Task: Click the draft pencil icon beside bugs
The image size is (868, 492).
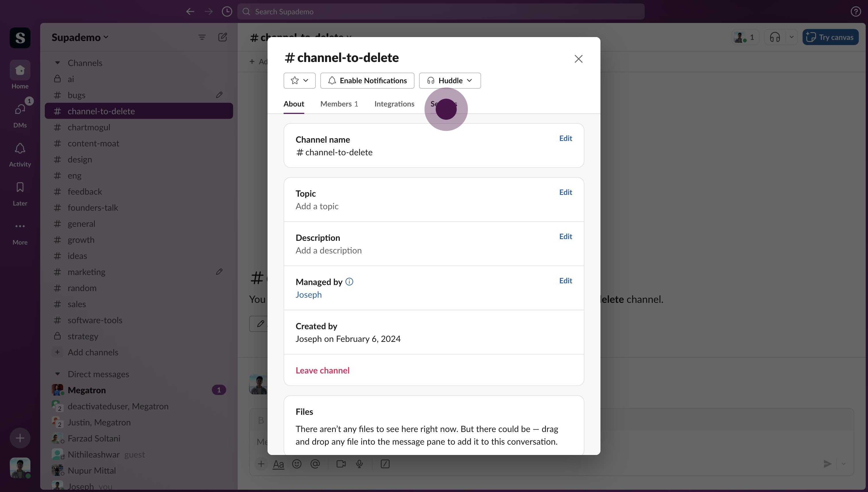Action: (x=219, y=95)
